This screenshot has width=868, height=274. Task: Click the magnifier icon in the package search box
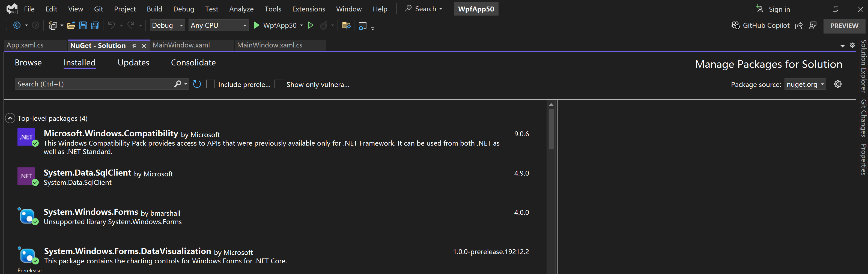pyautogui.click(x=178, y=84)
